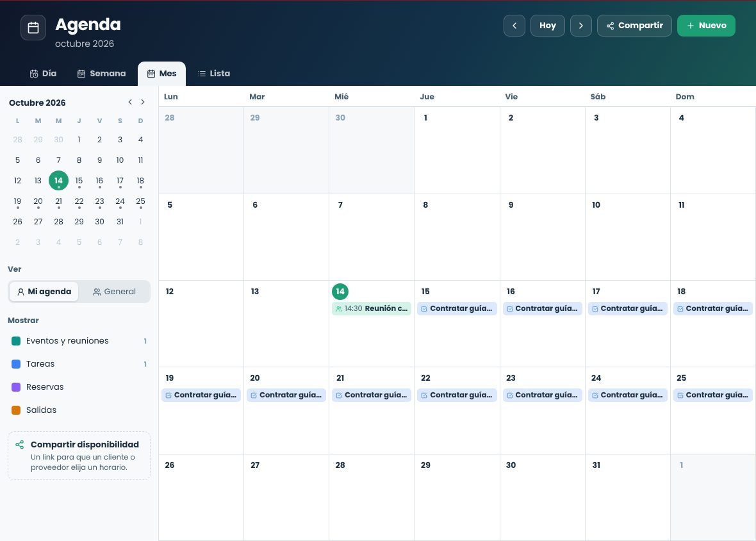Toggle Reservas filter
The image size is (756, 541).
tap(79, 387)
